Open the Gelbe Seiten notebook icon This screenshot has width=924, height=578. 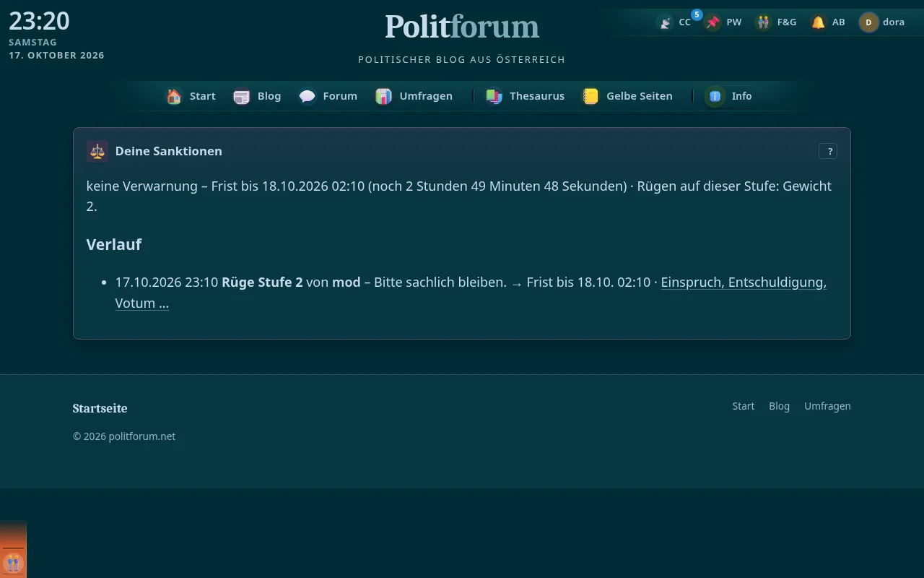point(590,96)
